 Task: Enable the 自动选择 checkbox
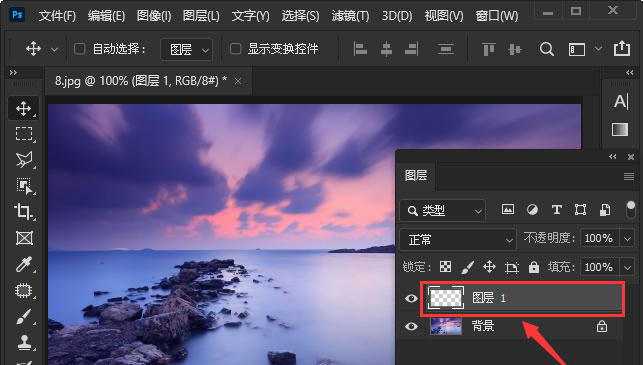point(79,49)
